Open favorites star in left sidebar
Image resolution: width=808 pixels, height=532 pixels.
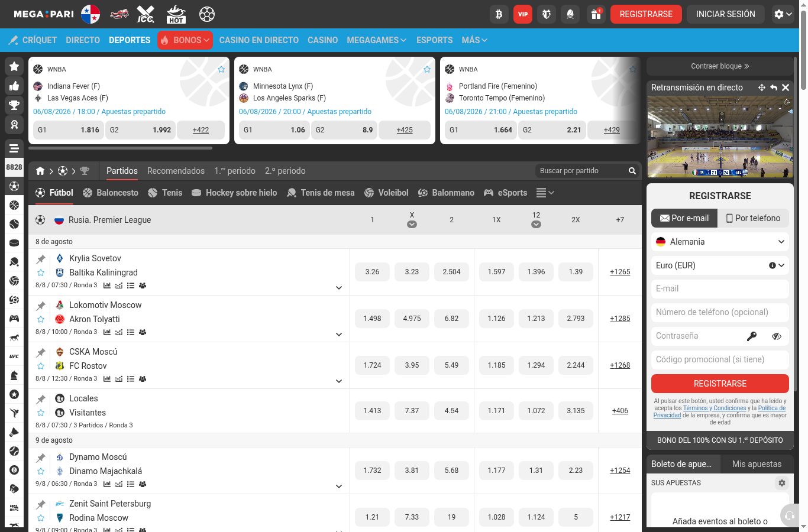[x=14, y=67]
